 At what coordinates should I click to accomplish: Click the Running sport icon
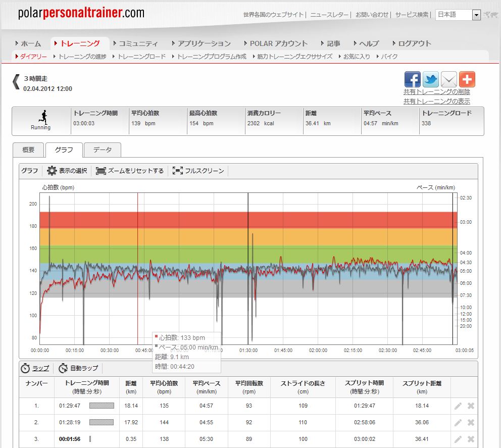click(x=43, y=117)
